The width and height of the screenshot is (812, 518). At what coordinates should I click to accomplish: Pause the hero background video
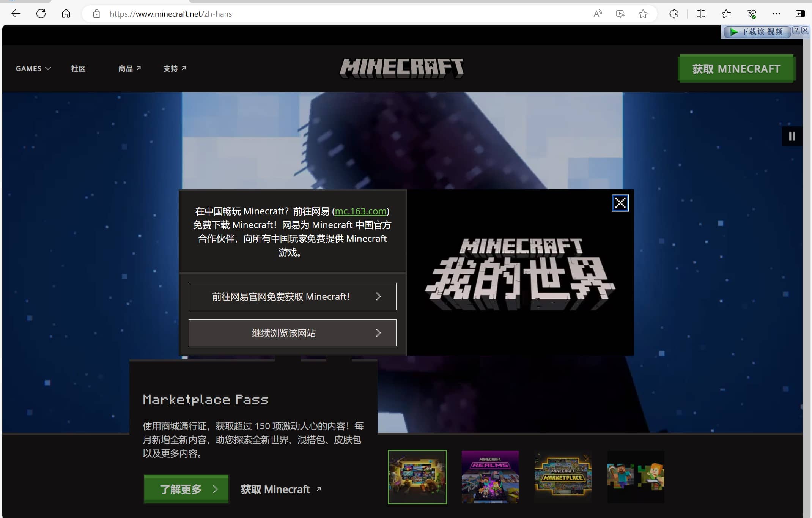(792, 136)
